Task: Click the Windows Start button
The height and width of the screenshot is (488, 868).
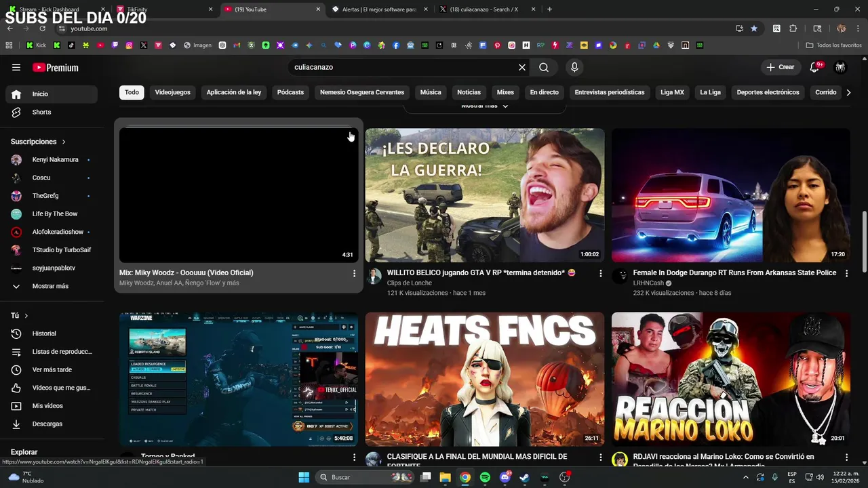Action: click(304, 477)
